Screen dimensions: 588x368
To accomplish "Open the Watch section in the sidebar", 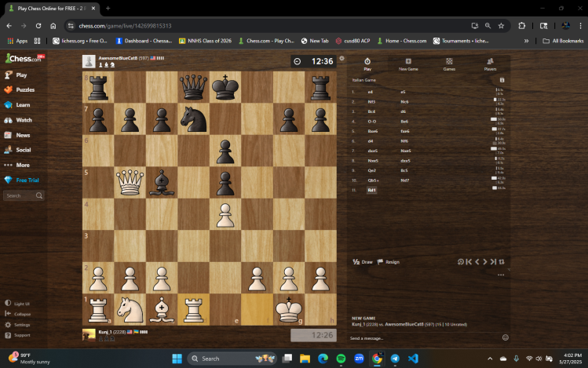I will (x=18, y=120).
